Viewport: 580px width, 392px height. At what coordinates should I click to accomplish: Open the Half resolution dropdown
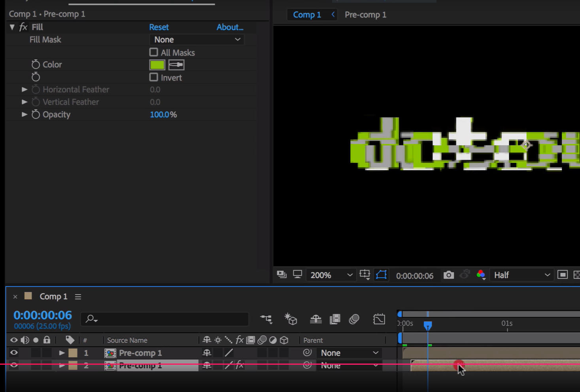[x=521, y=275]
